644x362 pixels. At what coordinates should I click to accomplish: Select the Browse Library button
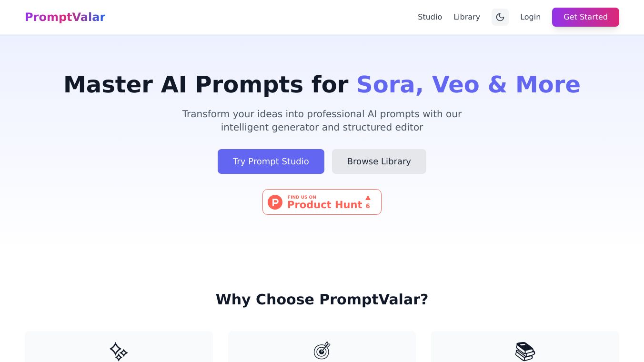click(x=379, y=161)
